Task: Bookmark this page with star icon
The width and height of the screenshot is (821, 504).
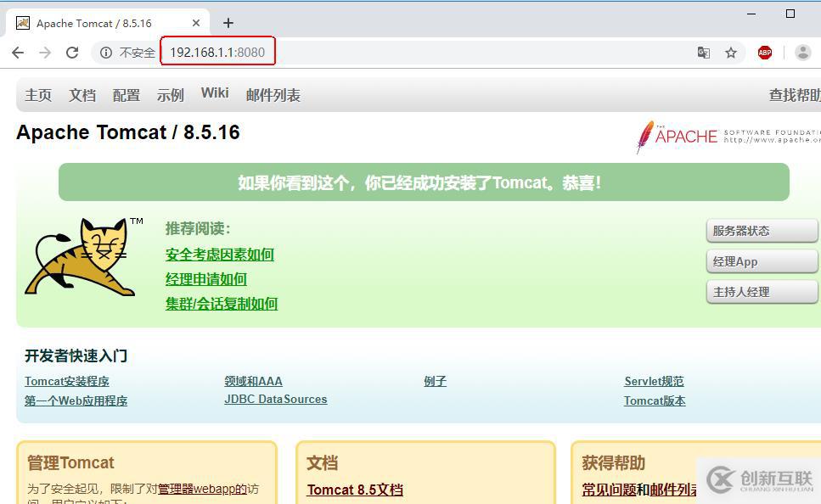Action: coord(731,53)
